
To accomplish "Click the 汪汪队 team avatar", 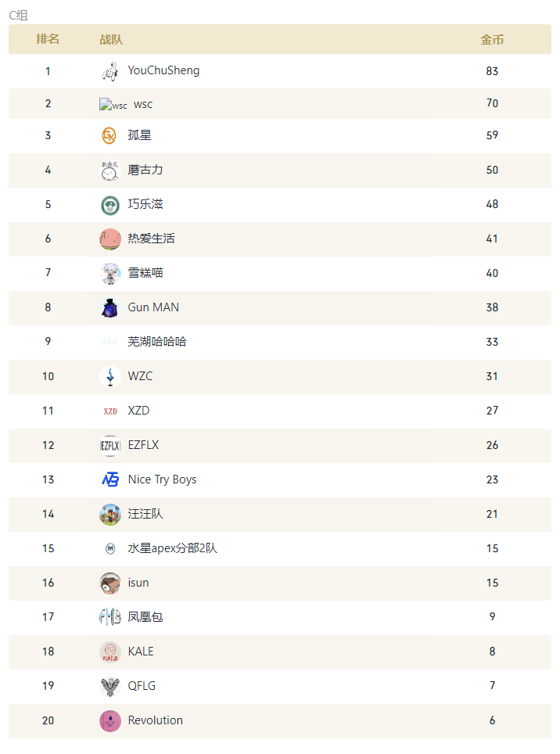I will click(x=109, y=515).
